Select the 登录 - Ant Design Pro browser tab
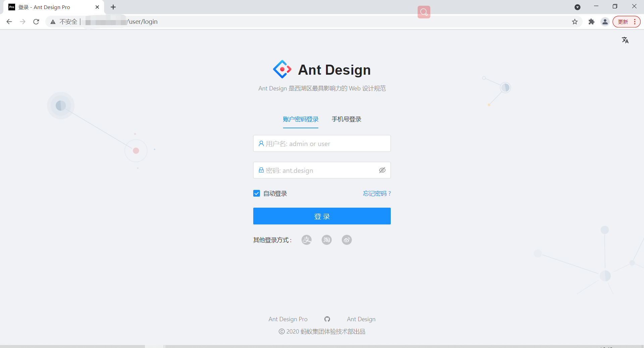Viewport: 644px width, 348px height. [54, 7]
